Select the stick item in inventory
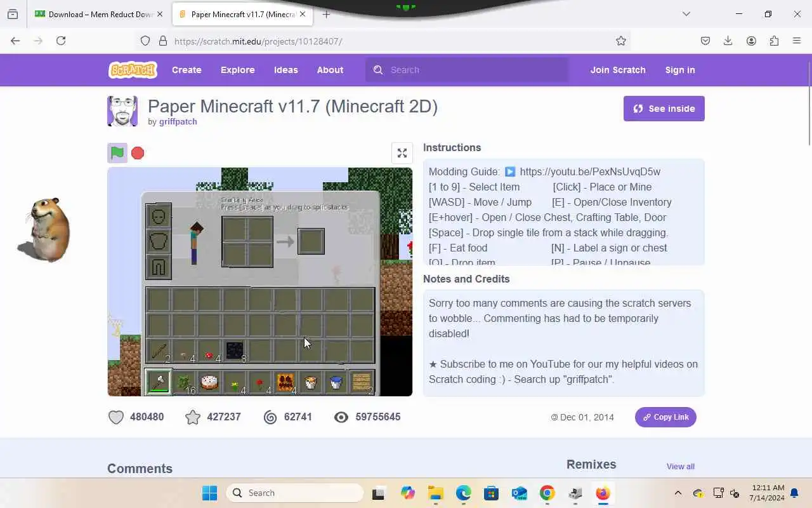The height and width of the screenshot is (508, 812). click(x=159, y=351)
